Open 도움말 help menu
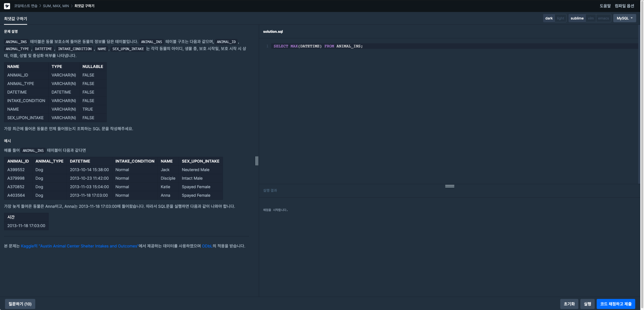The width and height of the screenshot is (644, 310). pyautogui.click(x=605, y=6)
